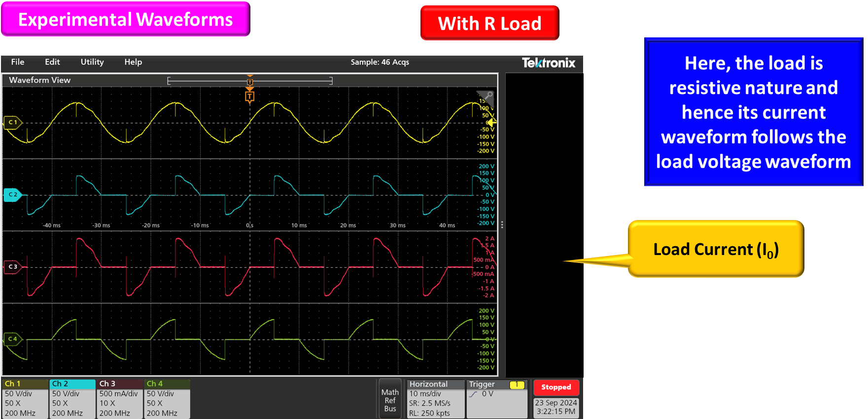Click the yellow trigger level arrow
Image resolution: width=868 pixels, height=419 pixels.
point(491,122)
